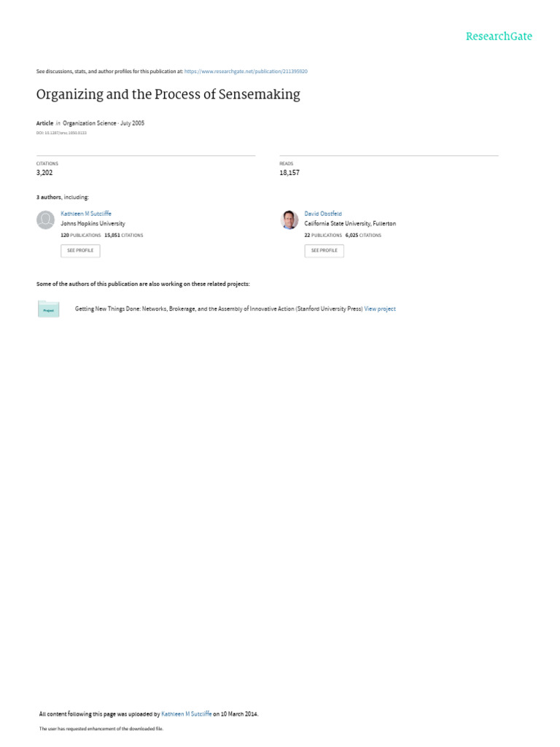560x747 pixels.
Task: Open Kathleen M Sutcliffe's author name link
Action: (86, 214)
